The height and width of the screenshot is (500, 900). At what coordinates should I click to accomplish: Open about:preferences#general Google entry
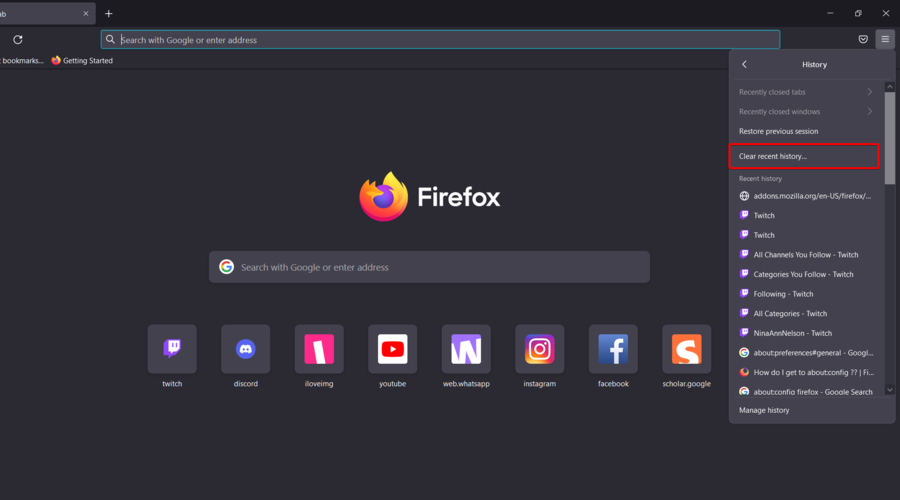coord(805,352)
